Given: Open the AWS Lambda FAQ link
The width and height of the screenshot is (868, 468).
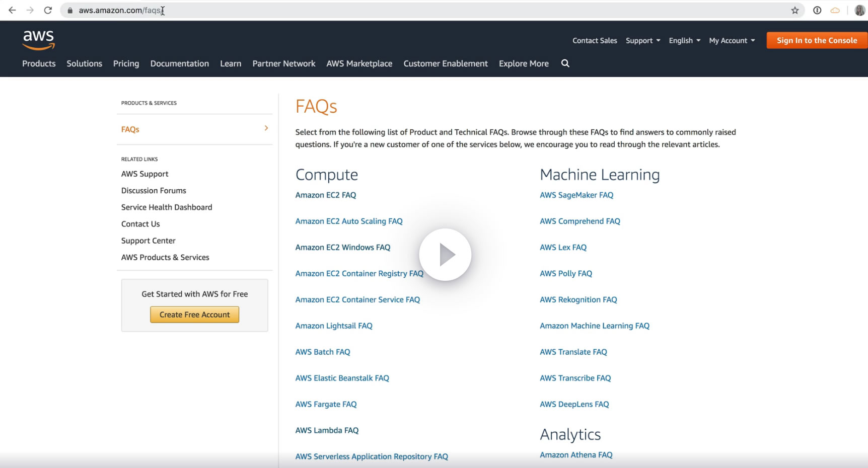Looking at the screenshot, I should pos(327,430).
